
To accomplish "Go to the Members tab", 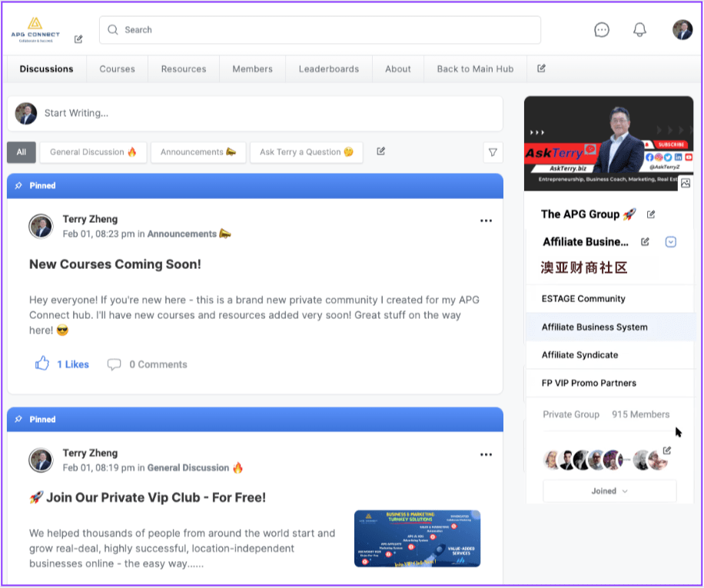I will pyautogui.click(x=252, y=68).
